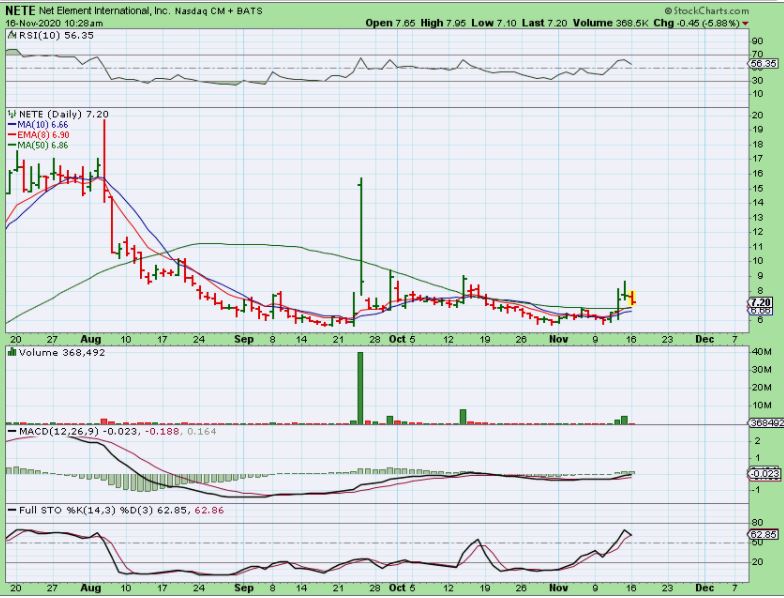
Task: Click the 30M label on the volume axis
Action: (761, 370)
